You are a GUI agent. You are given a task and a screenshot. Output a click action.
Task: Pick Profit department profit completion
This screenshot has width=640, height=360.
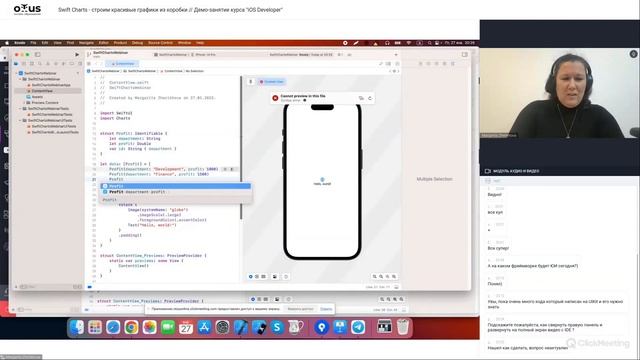tap(176, 192)
